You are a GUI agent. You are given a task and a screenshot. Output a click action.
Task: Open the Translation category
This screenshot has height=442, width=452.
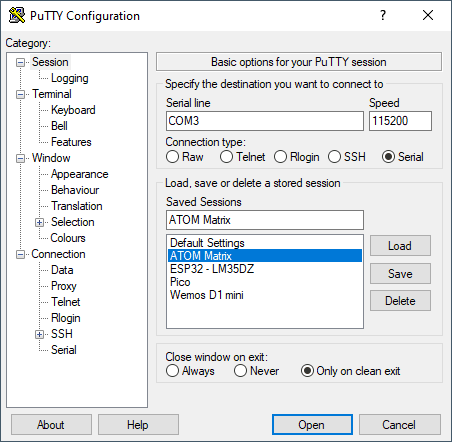pyautogui.click(x=77, y=206)
